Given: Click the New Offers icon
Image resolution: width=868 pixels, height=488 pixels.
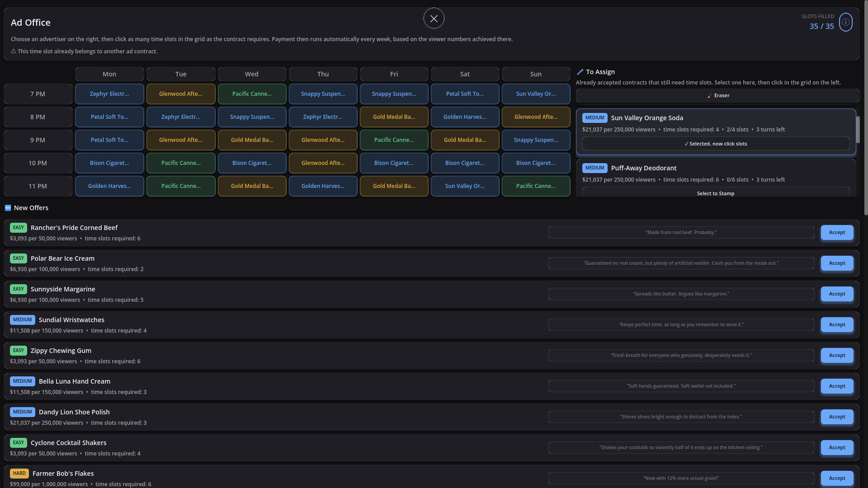Looking at the screenshot, I should (x=8, y=208).
